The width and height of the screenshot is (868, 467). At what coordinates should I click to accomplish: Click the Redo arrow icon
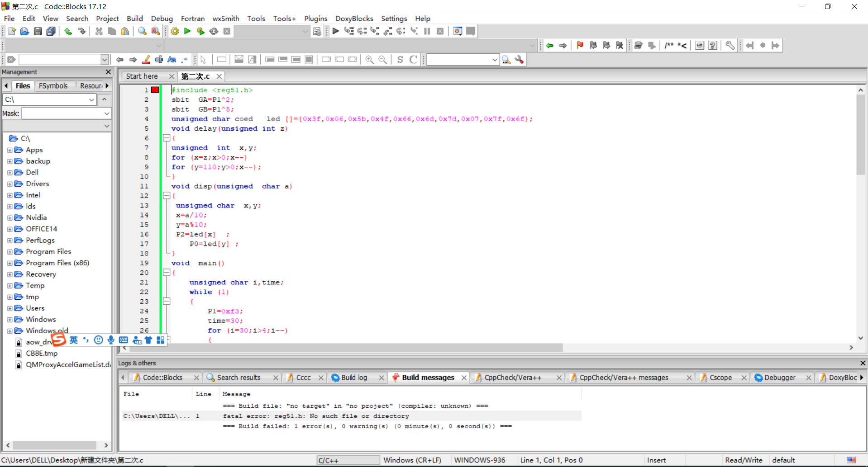pos(81,31)
